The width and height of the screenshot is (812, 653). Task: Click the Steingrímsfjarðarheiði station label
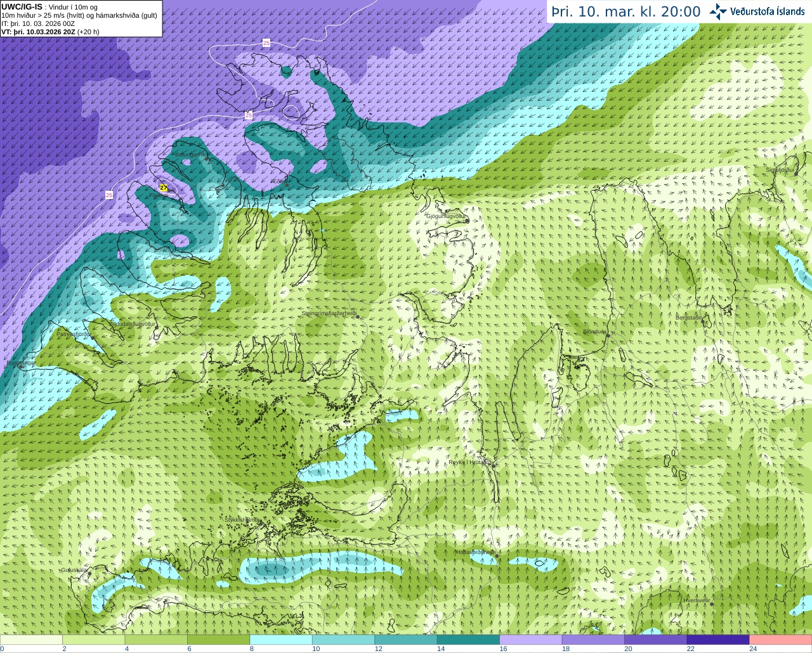(x=329, y=313)
